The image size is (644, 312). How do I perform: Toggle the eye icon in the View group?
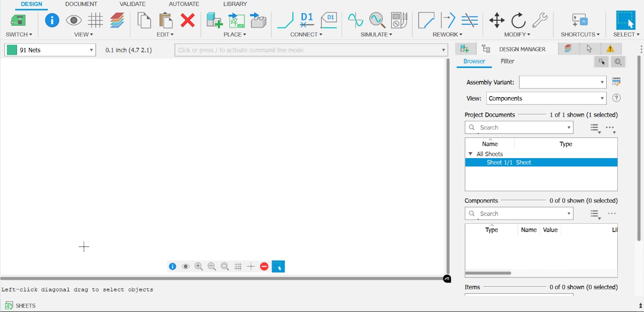click(x=74, y=20)
